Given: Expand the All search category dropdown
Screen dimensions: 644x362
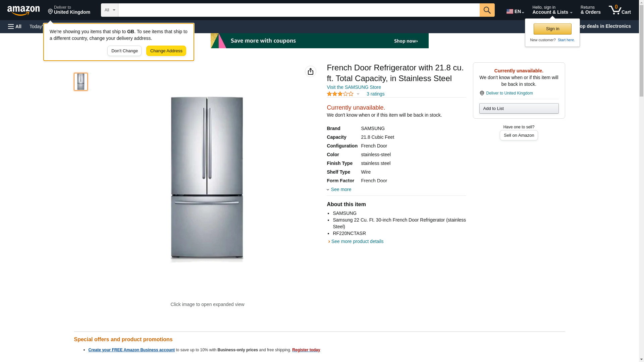Looking at the screenshot, I should [x=109, y=10].
